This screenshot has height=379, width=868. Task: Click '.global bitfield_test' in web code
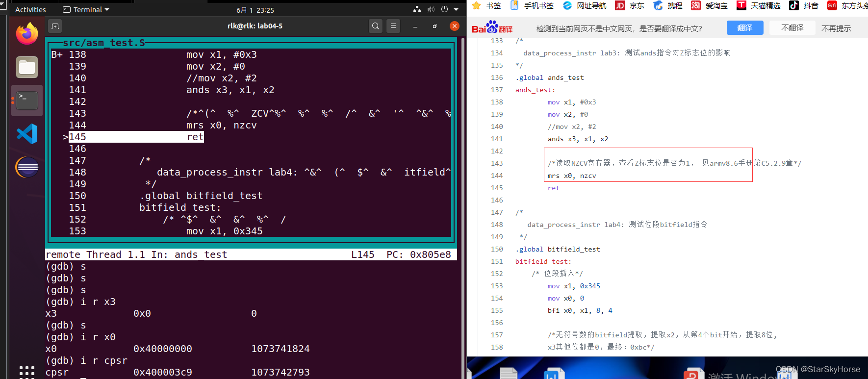(558, 249)
